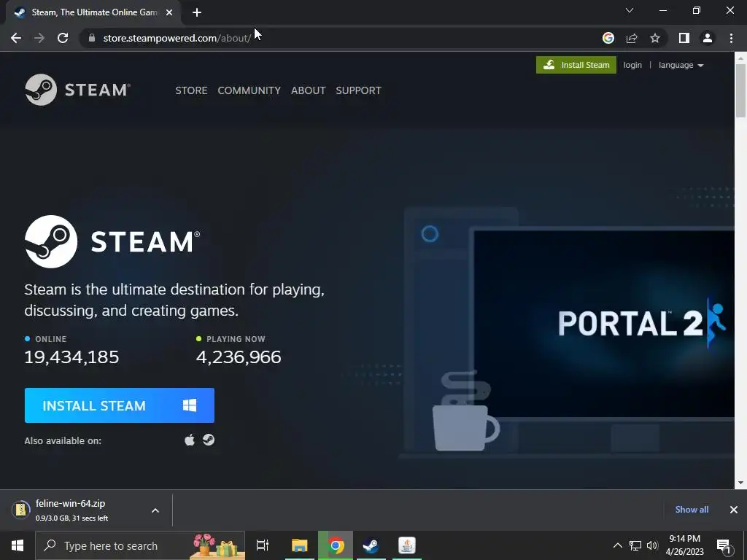Click the Steam logo in the page header
This screenshot has height=560, width=747.
(77, 90)
